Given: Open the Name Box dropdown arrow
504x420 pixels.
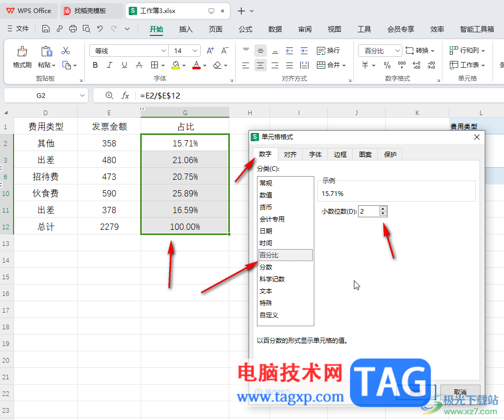Looking at the screenshot, I should coord(82,95).
